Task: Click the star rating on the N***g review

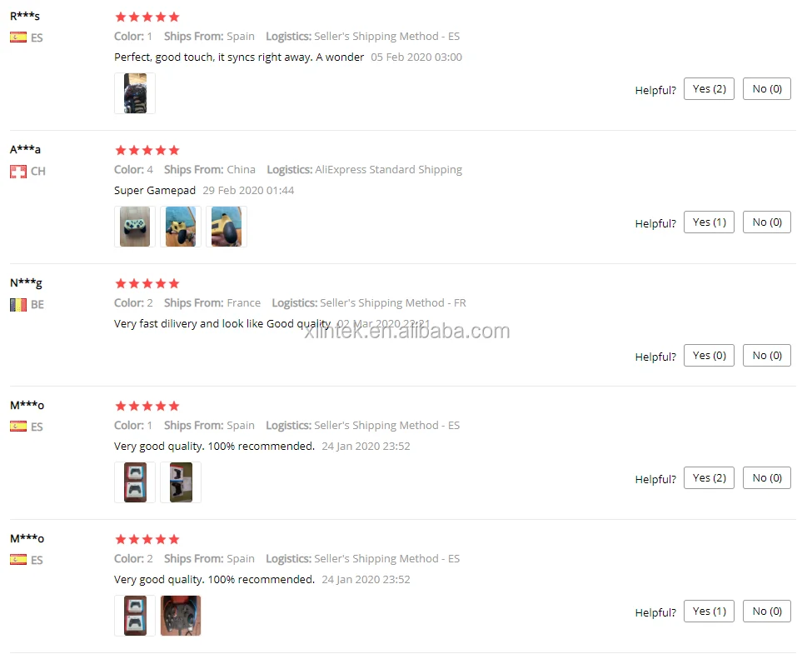Action: (147, 283)
